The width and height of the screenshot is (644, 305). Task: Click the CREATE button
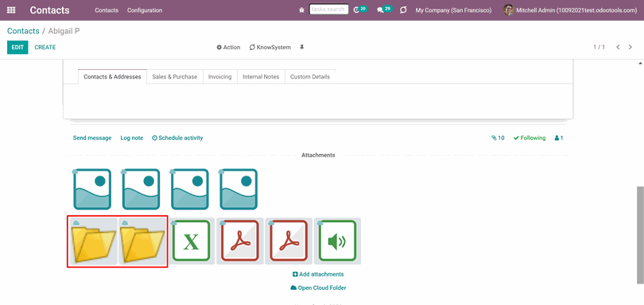click(x=45, y=47)
